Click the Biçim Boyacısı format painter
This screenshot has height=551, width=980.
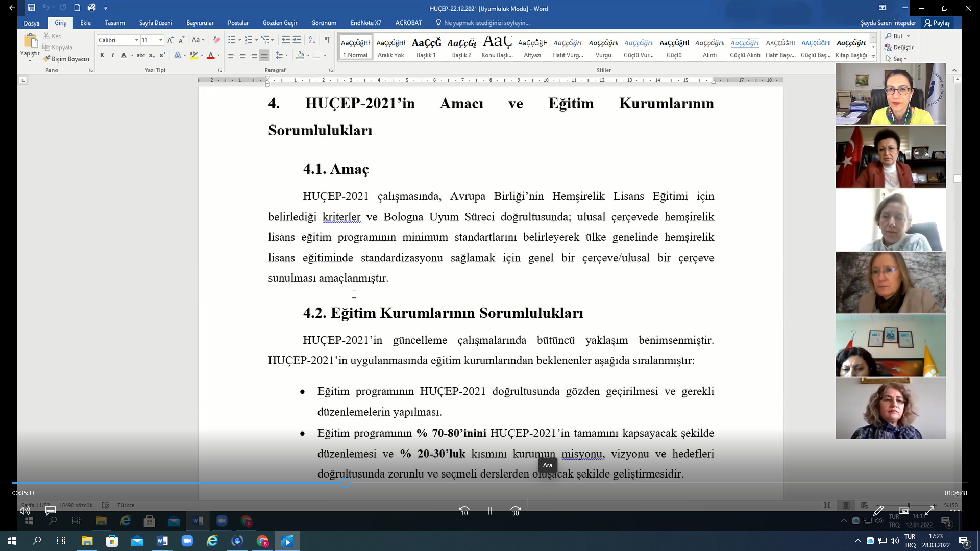pos(66,59)
